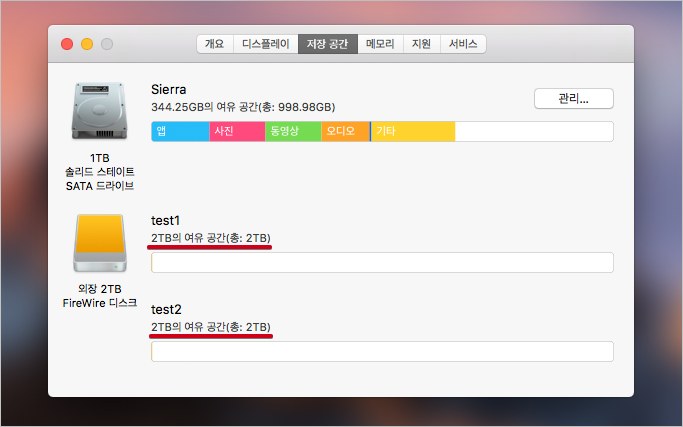683x427 pixels.
Task: Click the empty test1 storage bar
Action: coord(382,263)
